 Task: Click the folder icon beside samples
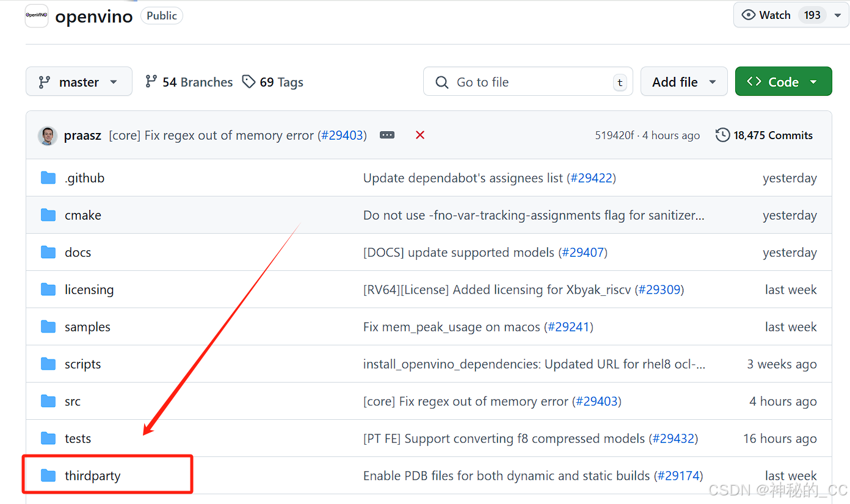pyautogui.click(x=48, y=326)
